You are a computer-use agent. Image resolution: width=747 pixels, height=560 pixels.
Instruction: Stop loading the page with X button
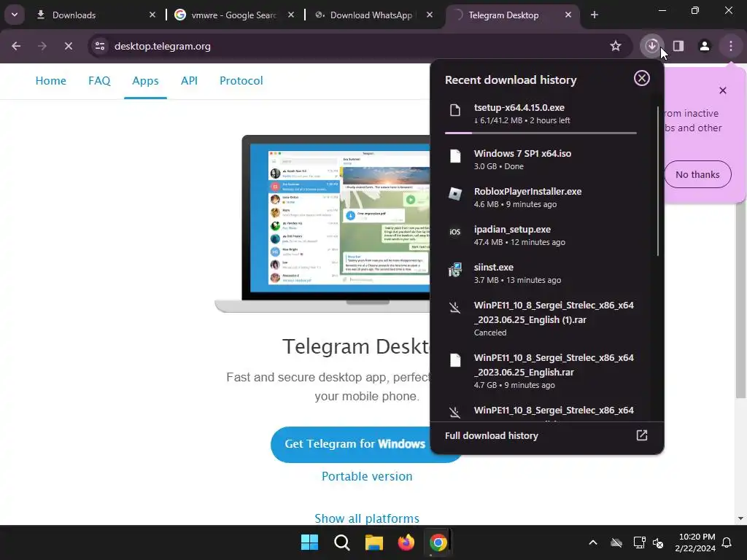[68, 46]
